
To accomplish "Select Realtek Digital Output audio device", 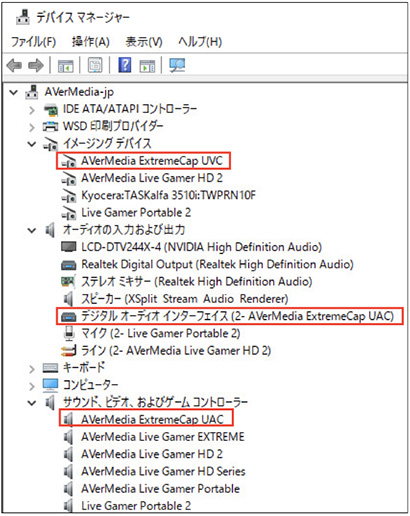I will [217, 264].
